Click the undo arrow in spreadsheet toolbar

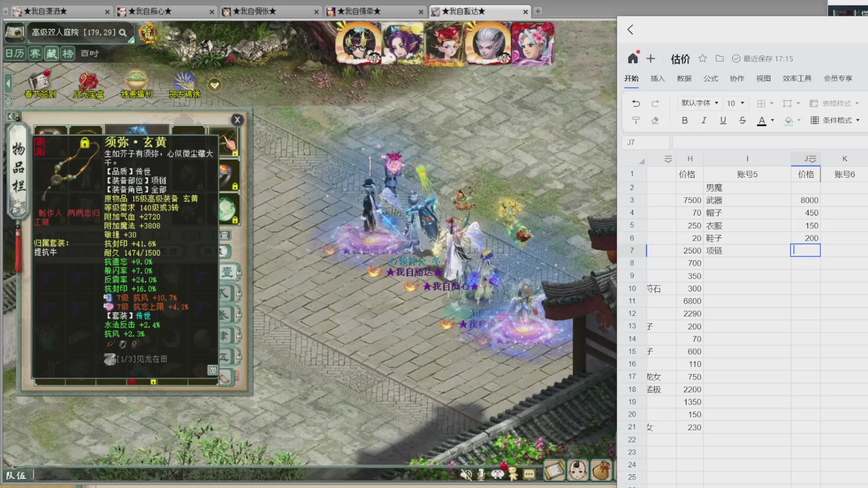(636, 103)
